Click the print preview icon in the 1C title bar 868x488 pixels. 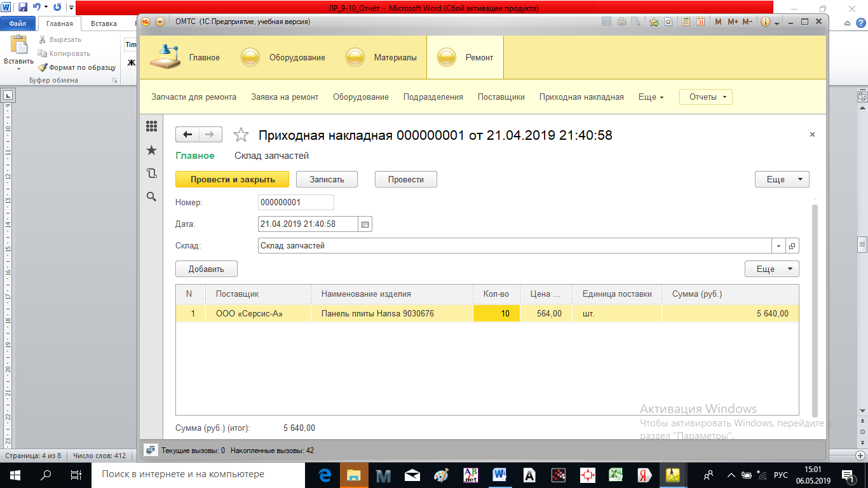click(635, 22)
